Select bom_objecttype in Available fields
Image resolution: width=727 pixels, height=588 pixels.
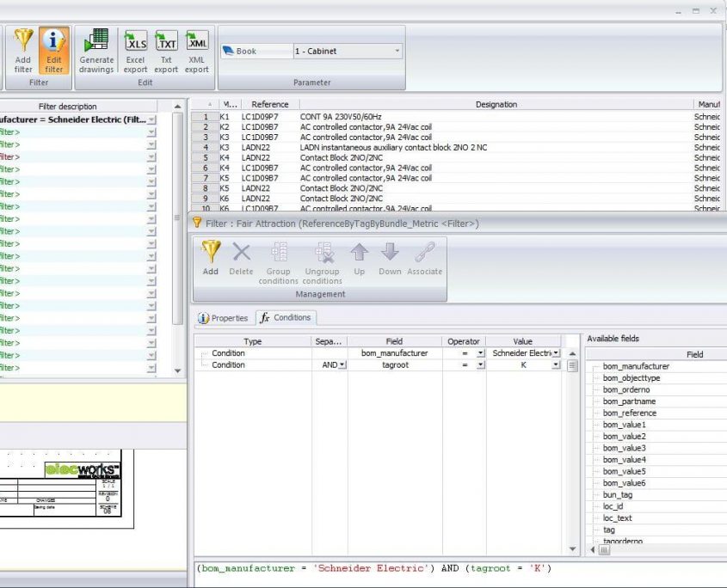click(x=631, y=378)
